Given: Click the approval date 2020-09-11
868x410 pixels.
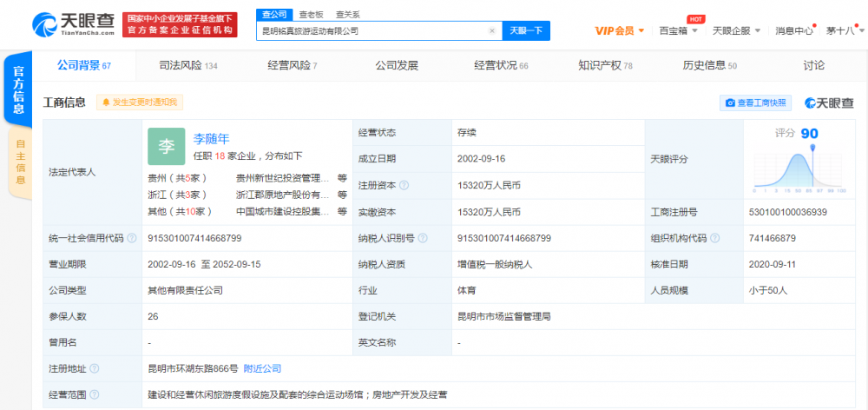Looking at the screenshot, I should 772,264.
